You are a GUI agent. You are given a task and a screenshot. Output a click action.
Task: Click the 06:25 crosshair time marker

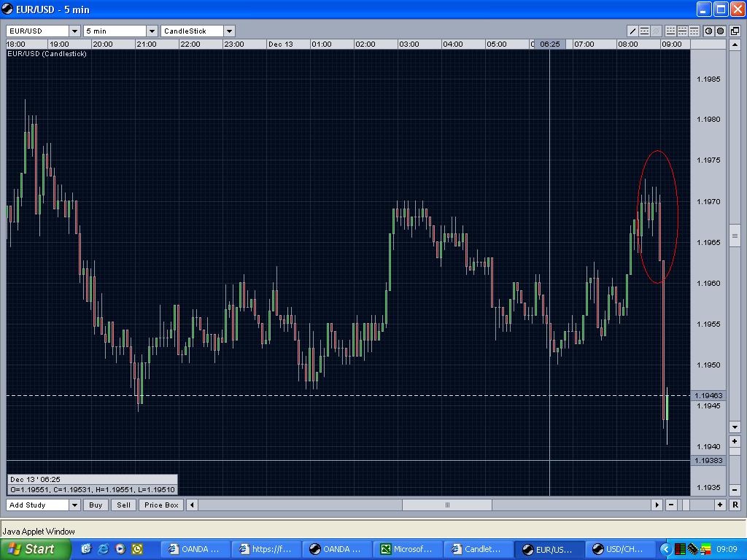[x=550, y=44]
